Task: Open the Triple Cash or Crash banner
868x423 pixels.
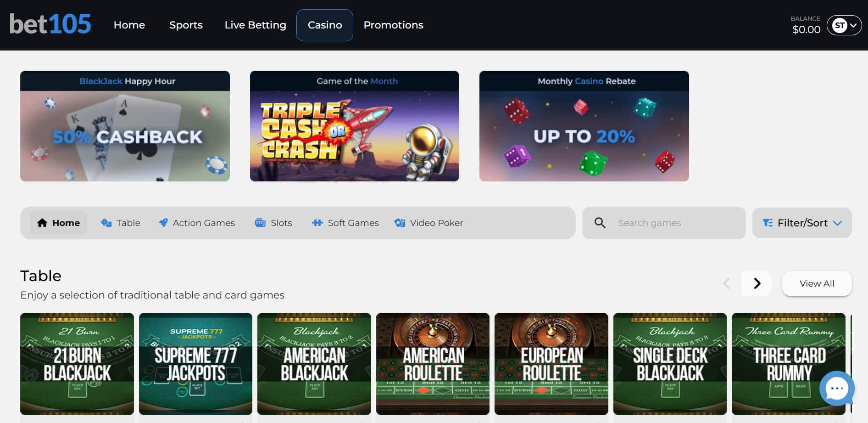Action: click(354, 126)
